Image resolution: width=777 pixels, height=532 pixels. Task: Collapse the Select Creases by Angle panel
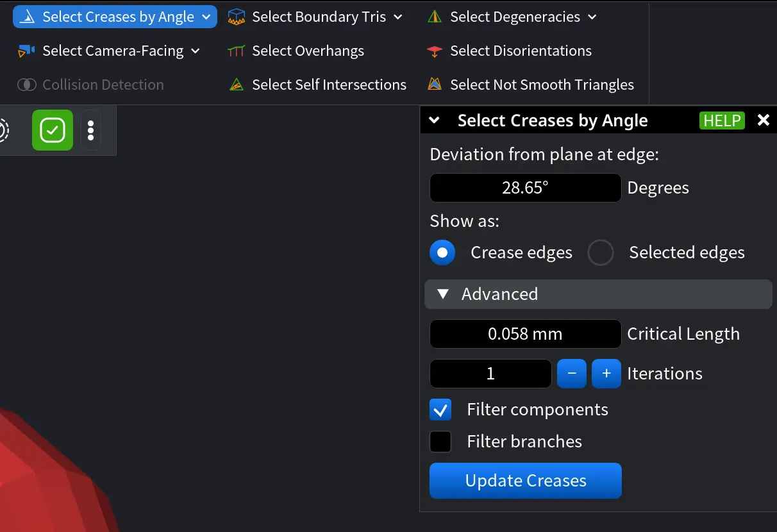[435, 121]
